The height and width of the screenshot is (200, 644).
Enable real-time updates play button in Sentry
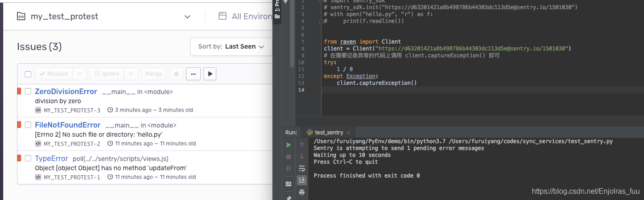[210, 73]
